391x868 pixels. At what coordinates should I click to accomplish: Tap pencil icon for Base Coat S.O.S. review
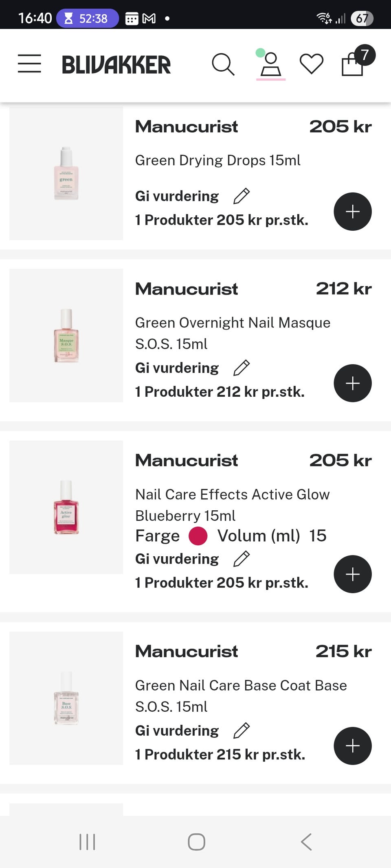click(242, 730)
